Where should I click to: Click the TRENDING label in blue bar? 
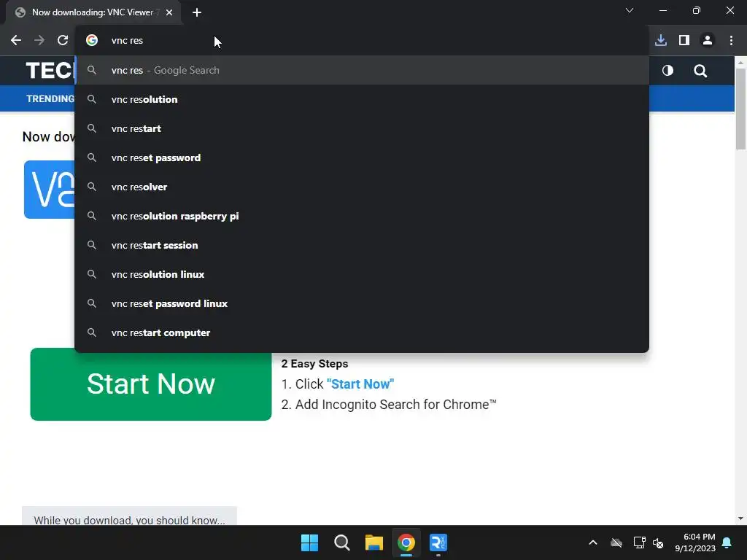pos(50,98)
